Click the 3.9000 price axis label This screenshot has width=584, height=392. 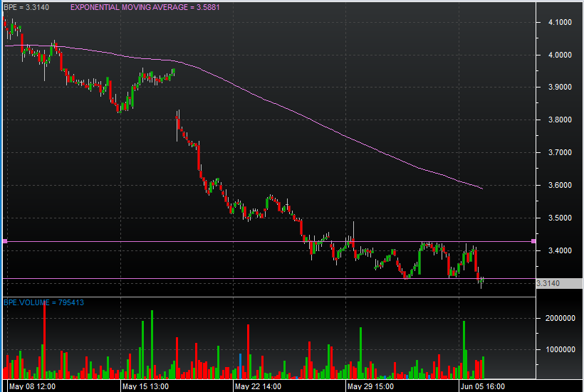coord(560,87)
